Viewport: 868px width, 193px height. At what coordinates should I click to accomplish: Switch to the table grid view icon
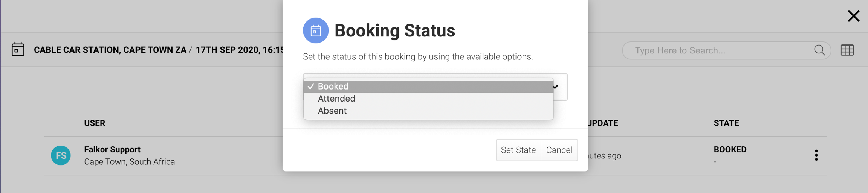(x=847, y=50)
